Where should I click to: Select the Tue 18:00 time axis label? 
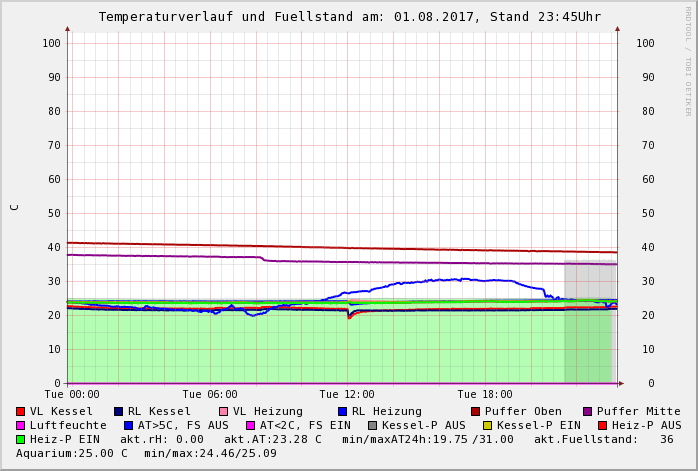[x=485, y=395]
